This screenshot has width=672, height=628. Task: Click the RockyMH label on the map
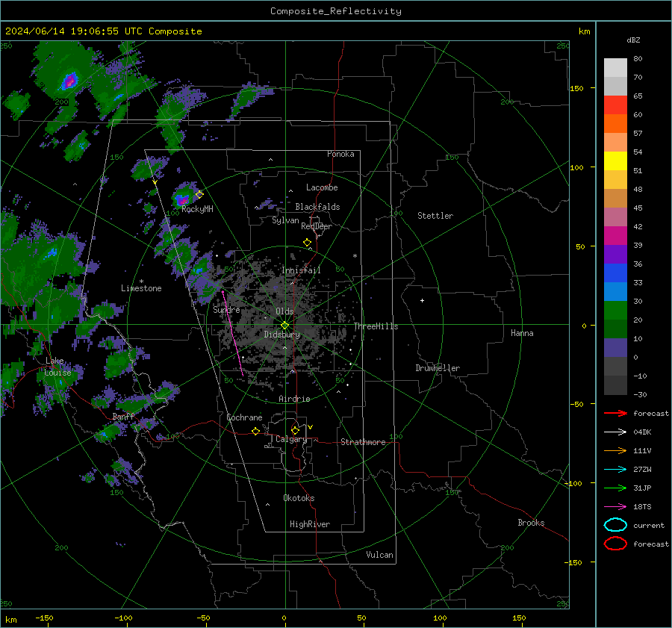(x=197, y=209)
